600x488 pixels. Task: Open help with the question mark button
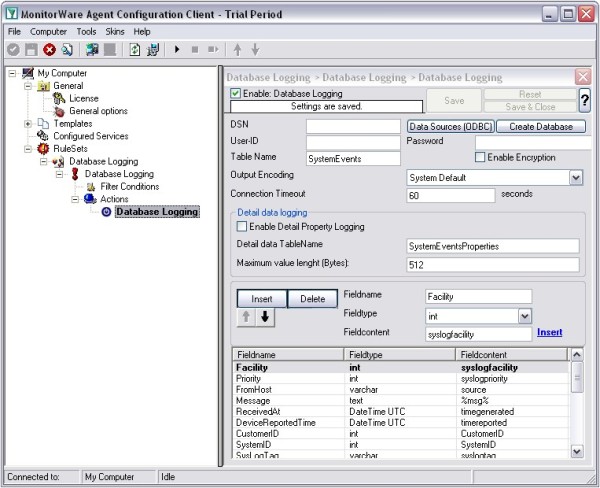click(584, 100)
